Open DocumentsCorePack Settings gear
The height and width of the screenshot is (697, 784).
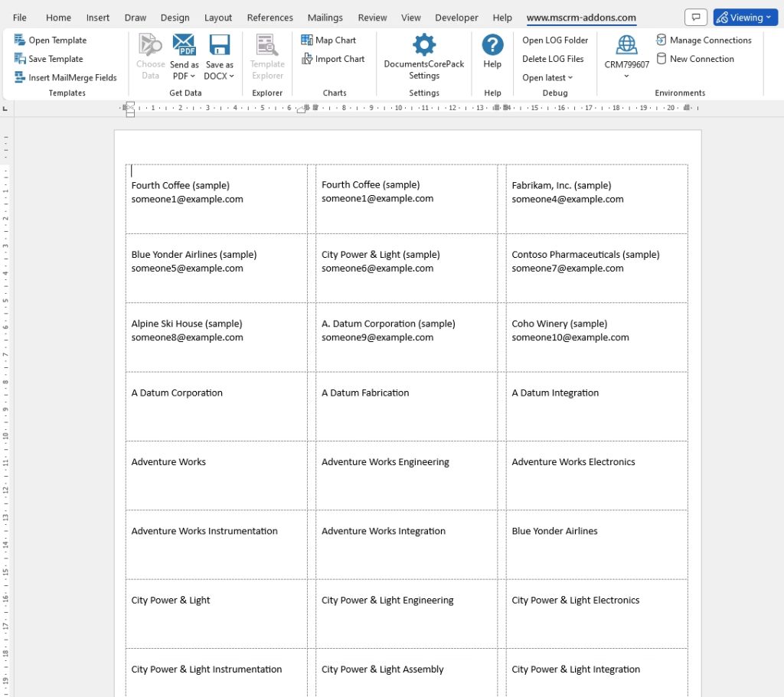click(424, 45)
